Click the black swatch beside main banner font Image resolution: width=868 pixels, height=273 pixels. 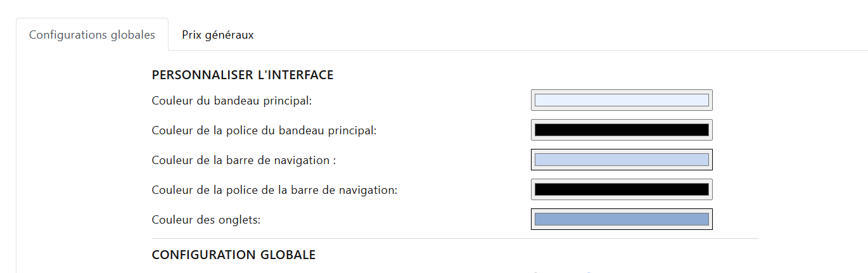(x=622, y=130)
